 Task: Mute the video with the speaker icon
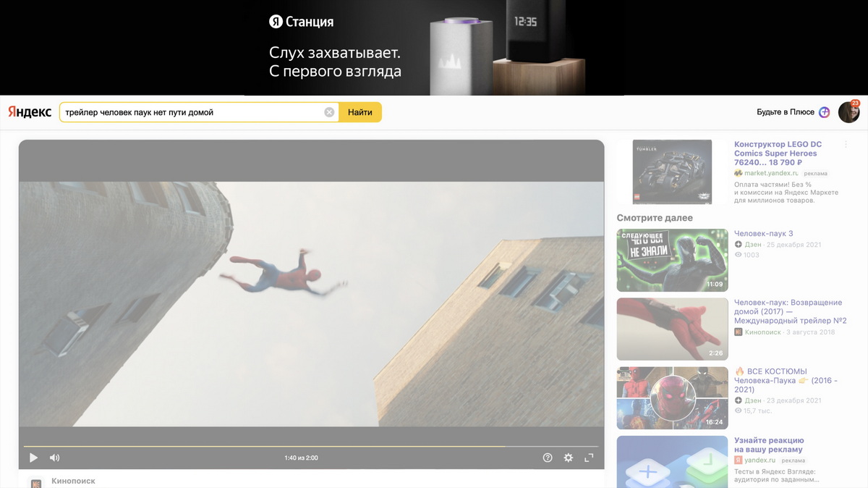(54, 458)
